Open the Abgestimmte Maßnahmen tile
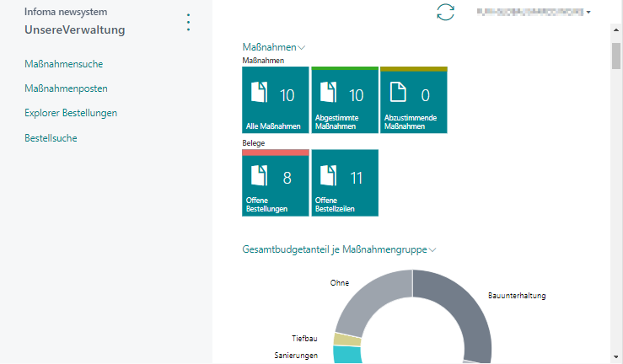This screenshot has height=364, width=623. click(345, 100)
